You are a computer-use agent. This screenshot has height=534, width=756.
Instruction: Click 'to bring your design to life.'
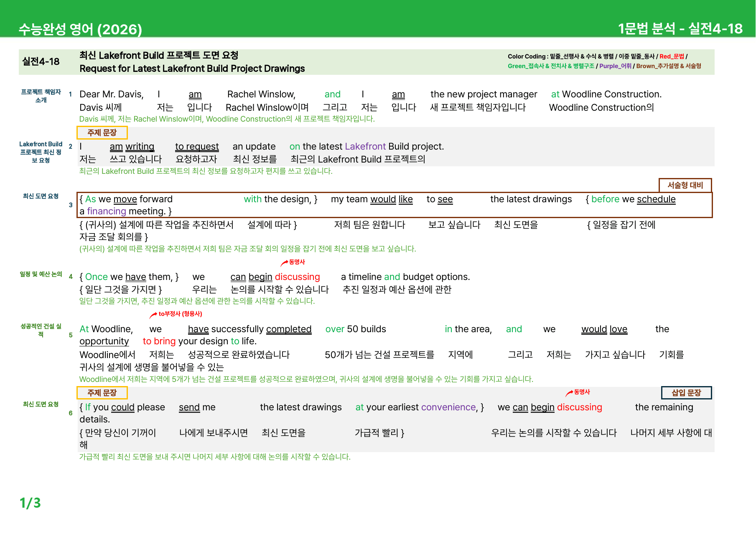[199, 341]
